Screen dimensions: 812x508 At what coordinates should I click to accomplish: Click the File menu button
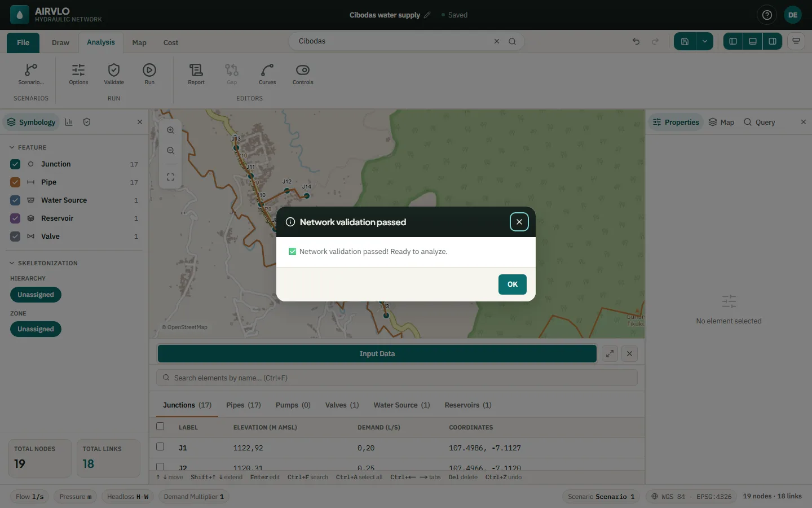click(x=23, y=43)
